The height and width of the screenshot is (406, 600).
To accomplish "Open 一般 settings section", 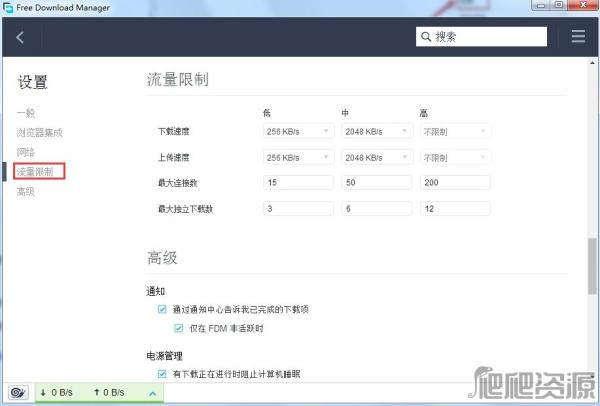I will [x=26, y=113].
